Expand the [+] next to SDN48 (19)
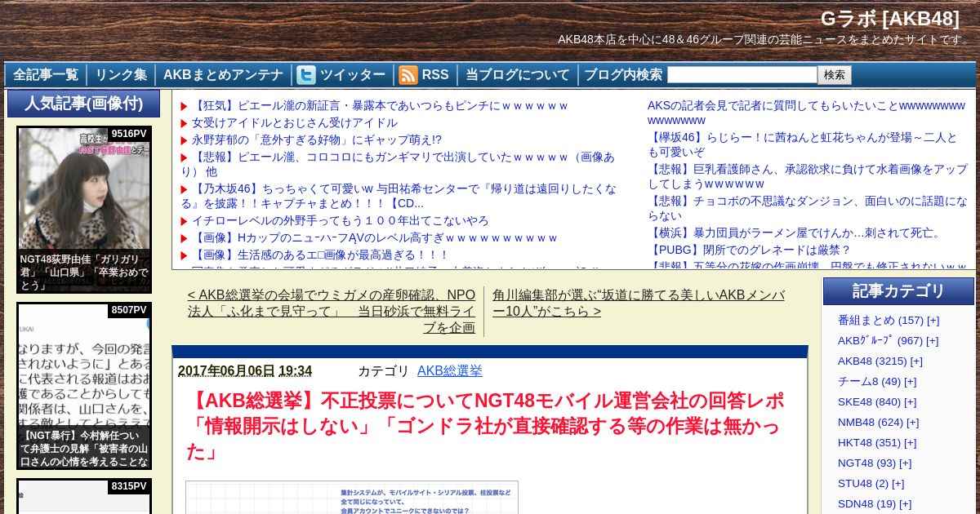 click(905, 503)
